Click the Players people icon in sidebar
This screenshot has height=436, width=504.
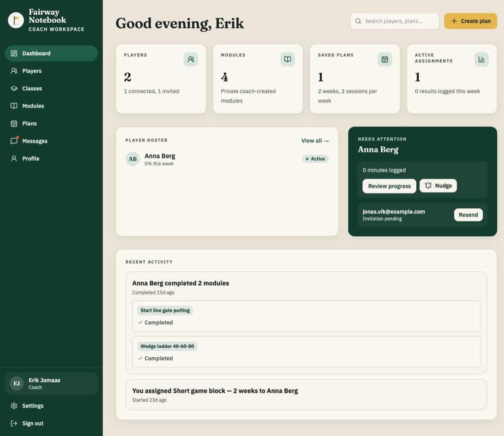click(14, 71)
